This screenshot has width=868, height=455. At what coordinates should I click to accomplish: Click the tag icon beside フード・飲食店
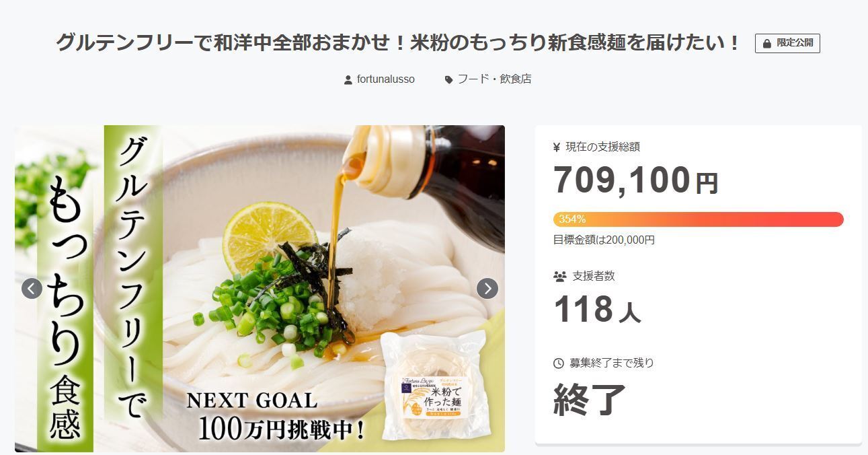pyautogui.click(x=448, y=79)
